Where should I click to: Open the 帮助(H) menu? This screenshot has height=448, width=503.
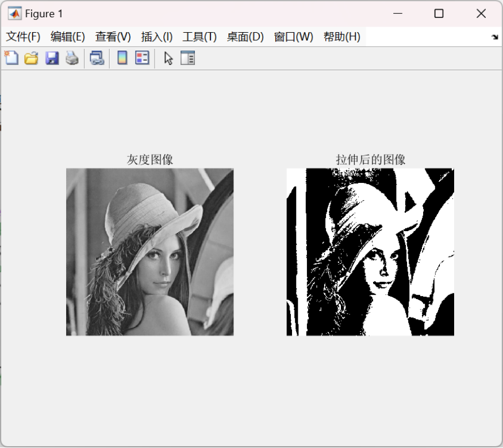point(342,37)
